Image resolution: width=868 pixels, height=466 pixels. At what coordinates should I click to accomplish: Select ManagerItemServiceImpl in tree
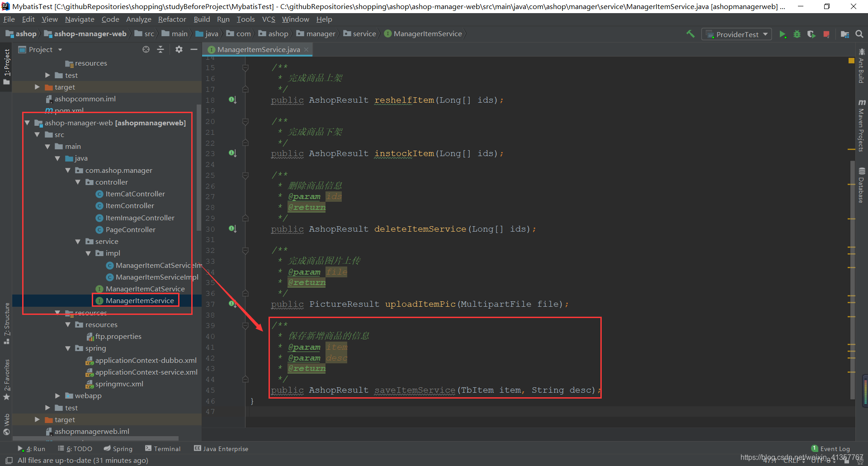click(157, 277)
